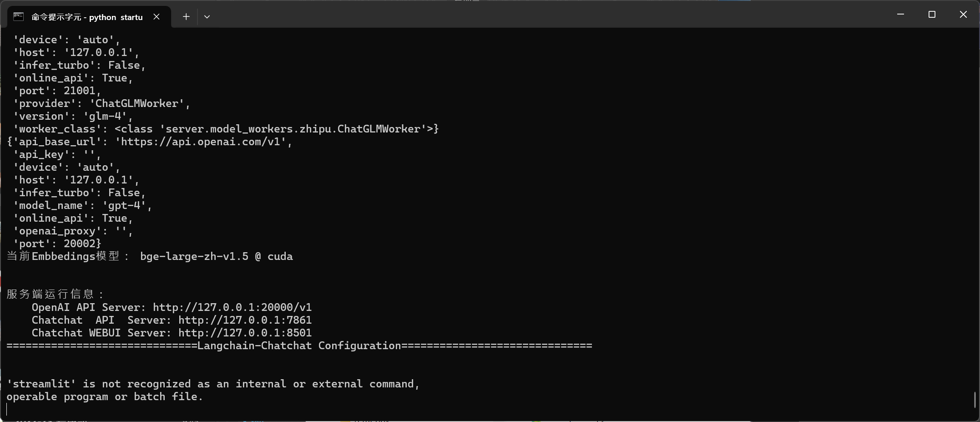Close the terminal window
980x422 pixels.
pos(963,15)
